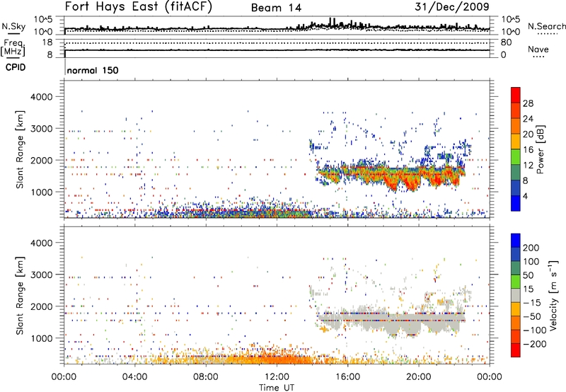Click the date "31/Dec/2009"
The height and width of the screenshot is (392, 566).
pyautogui.click(x=451, y=6)
